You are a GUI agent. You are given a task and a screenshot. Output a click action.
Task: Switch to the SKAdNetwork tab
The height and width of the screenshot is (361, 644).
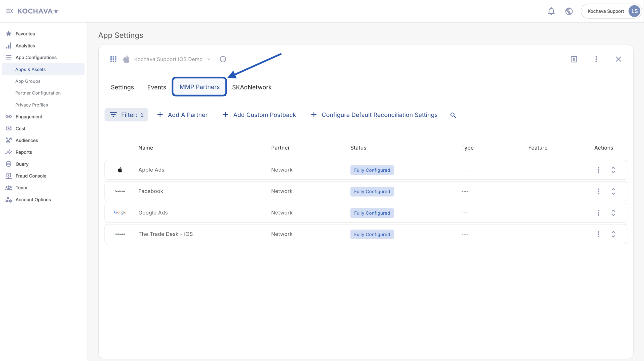point(252,87)
